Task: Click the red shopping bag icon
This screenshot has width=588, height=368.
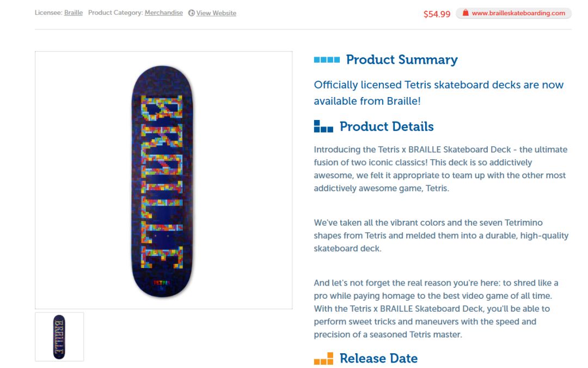Action: [465, 13]
